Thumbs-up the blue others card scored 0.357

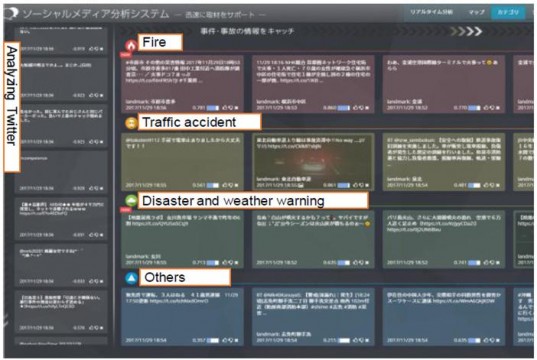[x=225, y=340]
